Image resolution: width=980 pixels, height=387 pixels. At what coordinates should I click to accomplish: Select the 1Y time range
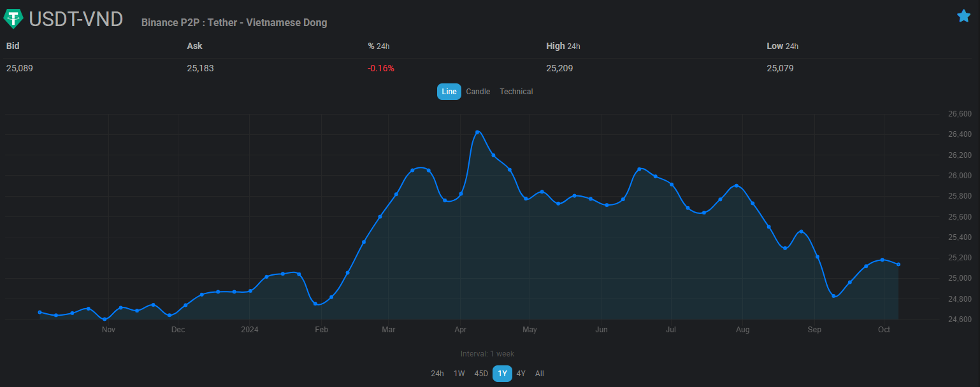point(503,374)
